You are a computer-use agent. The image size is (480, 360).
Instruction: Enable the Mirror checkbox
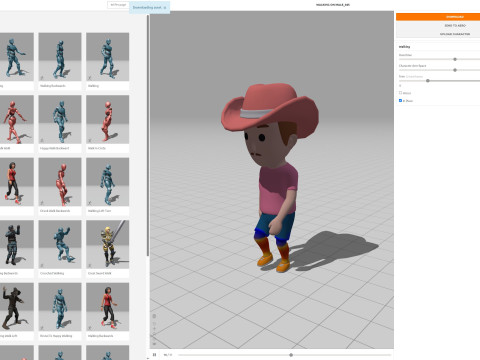coord(400,93)
